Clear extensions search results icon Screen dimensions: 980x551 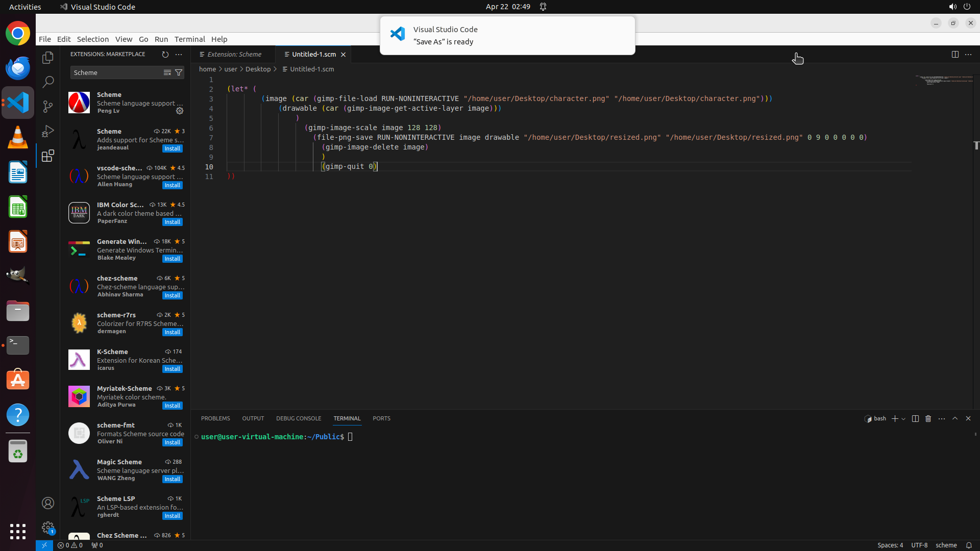pos(167,72)
